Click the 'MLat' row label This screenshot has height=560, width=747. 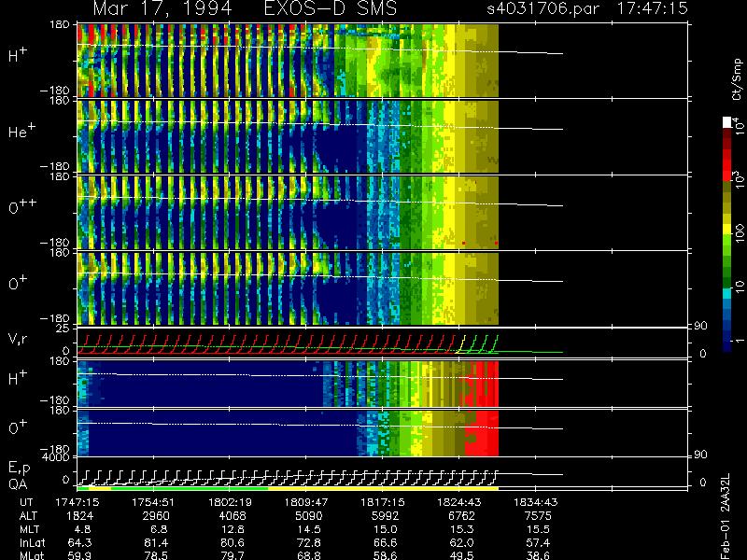pyautogui.click(x=32, y=555)
